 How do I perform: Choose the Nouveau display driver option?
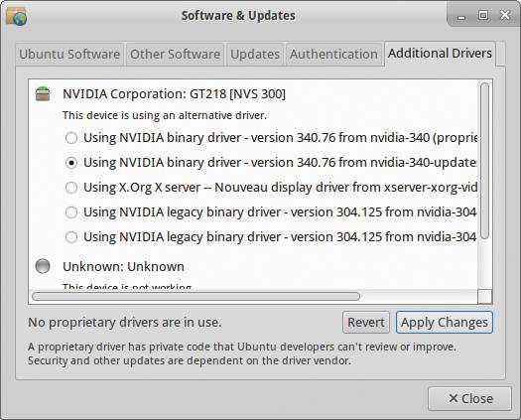click(x=71, y=188)
